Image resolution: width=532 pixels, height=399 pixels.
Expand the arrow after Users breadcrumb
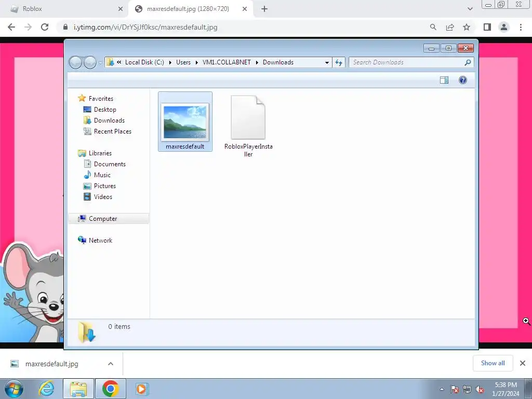click(x=197, y=62)
